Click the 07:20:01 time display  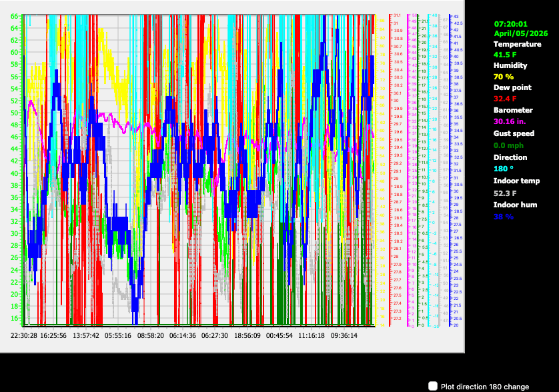pos(510,23)
